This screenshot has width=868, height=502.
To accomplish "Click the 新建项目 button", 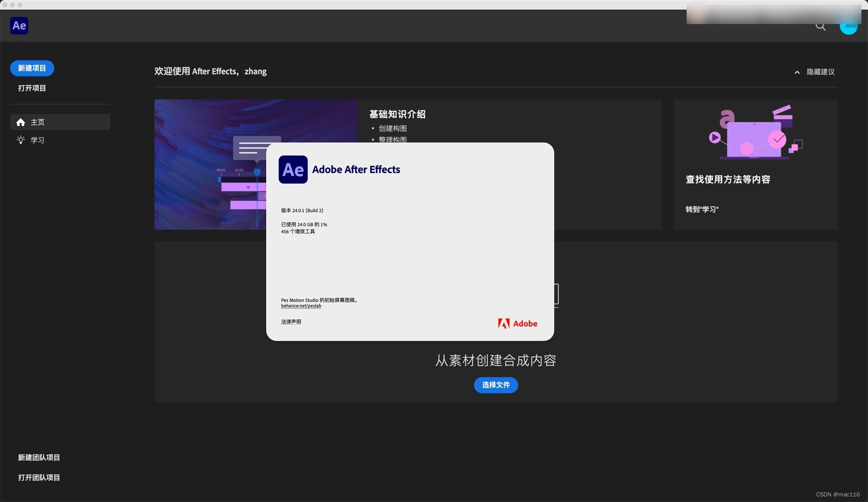I will tap(32, 68).
